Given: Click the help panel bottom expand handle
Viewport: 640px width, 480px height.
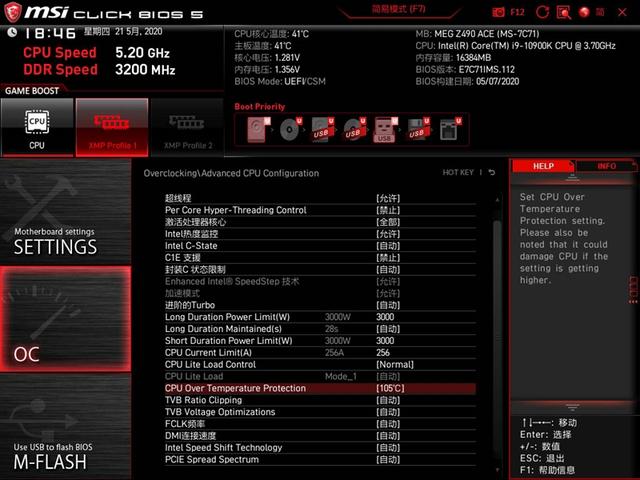Looking at the screenshot, I should coord(572,407).
